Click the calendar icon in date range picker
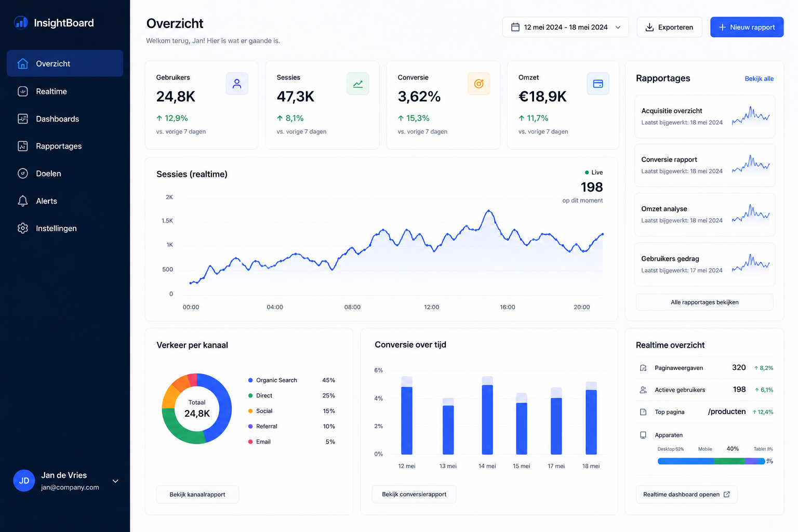The image size is (798, 532). point(515,27)
